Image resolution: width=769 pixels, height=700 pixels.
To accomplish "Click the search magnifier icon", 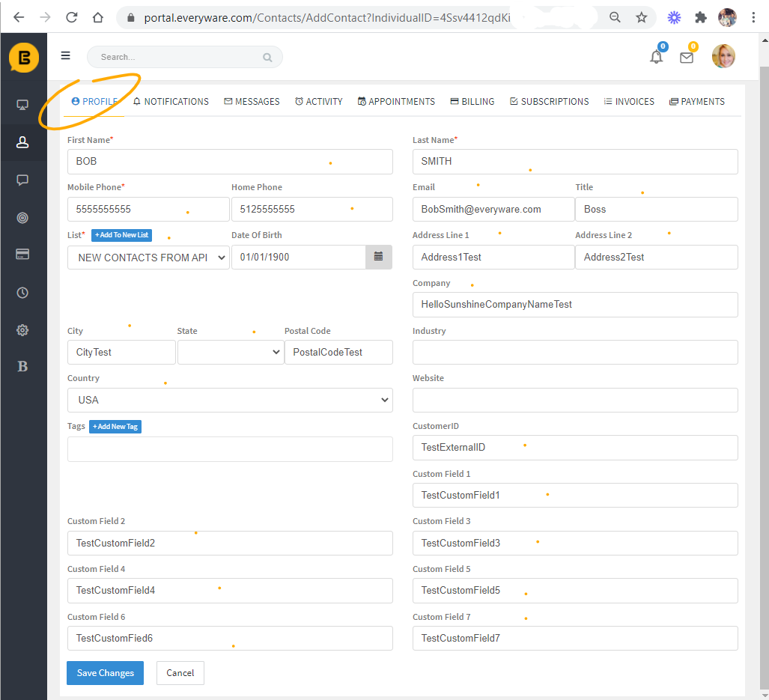I will pos(267,58).
